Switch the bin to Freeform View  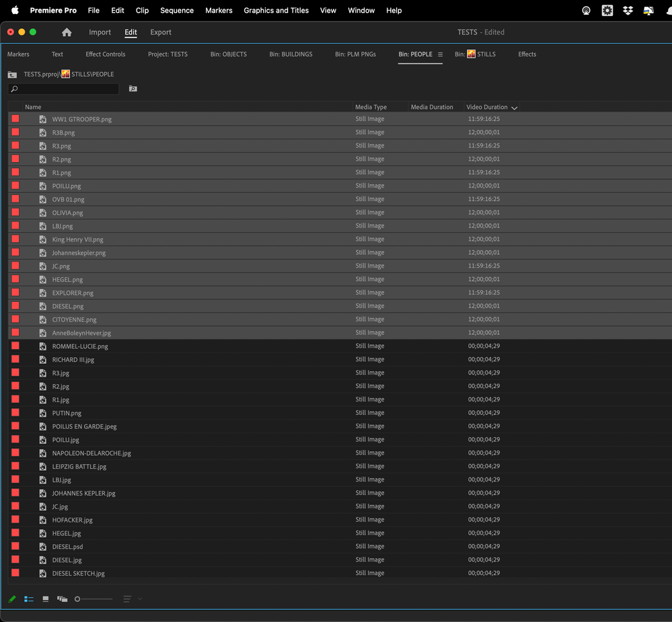(62, 599)
